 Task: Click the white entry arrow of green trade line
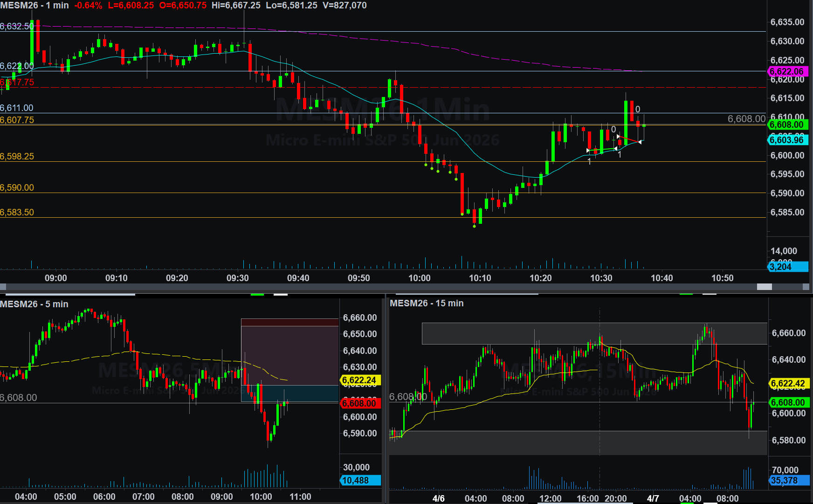(x=588, y=151)
